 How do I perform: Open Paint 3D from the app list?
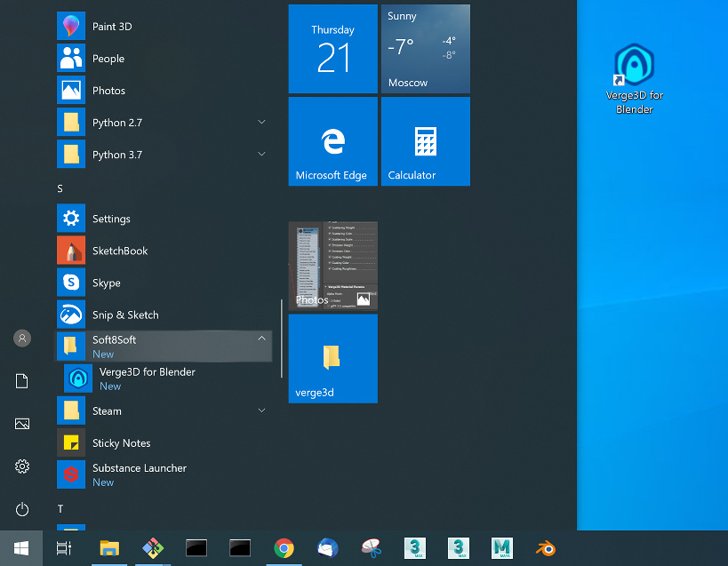pos(164,27)
